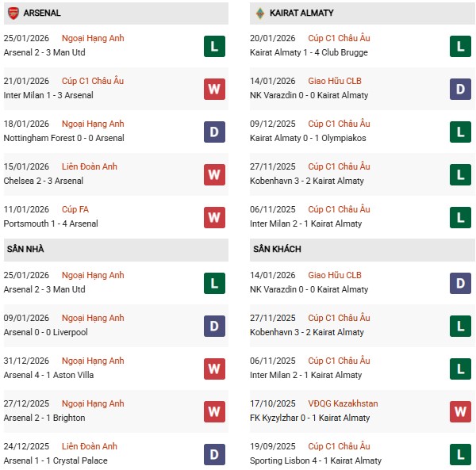This screenshot has width=476, height=470.
Task: Click the W badge for Arsenal 4 - 1 Aston Villa
Action: [x=214, y=369]
